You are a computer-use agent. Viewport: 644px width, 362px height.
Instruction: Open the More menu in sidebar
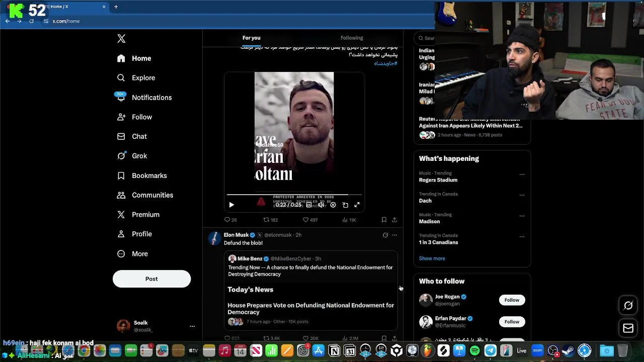(x=132, y=254)
